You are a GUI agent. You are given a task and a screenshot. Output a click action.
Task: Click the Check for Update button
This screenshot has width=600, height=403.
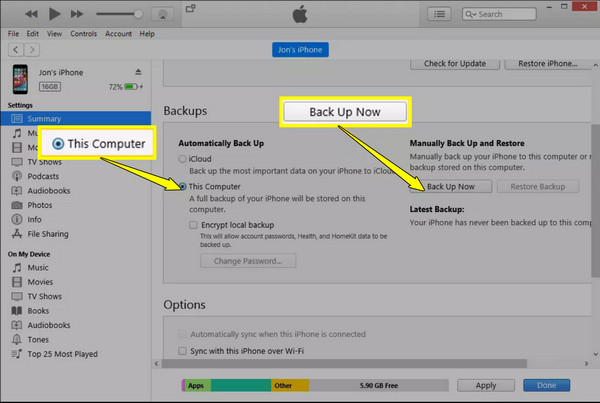pos(455,64)
